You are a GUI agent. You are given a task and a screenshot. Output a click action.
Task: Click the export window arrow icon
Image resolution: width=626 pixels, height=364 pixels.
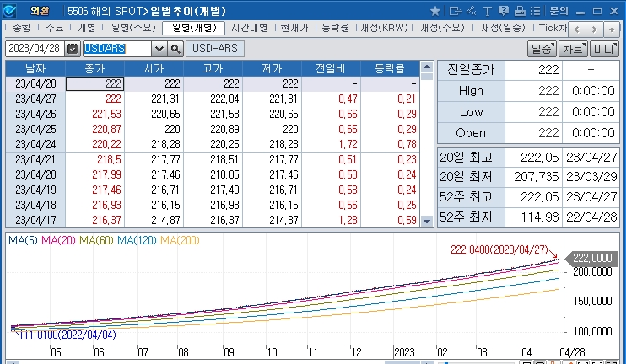point(455,11)
